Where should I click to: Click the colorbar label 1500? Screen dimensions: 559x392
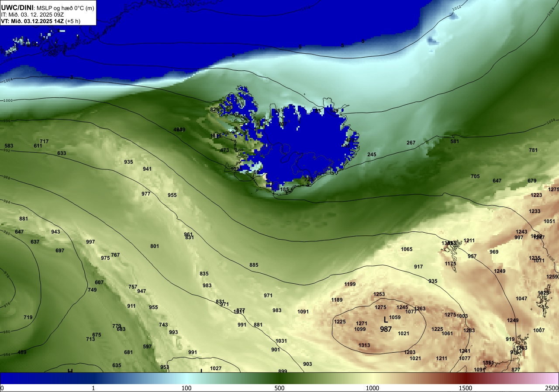coord(466,388)
